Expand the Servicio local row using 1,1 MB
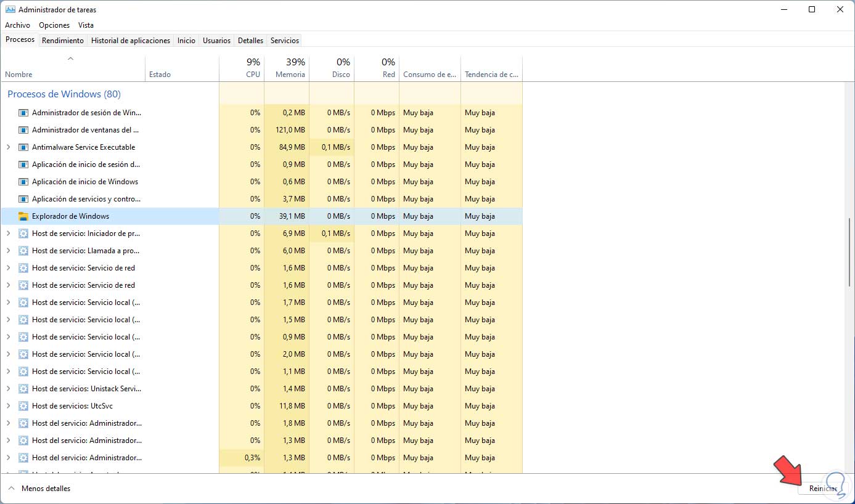This screenshot has height=504, width=855. pyautogui.click(x=8, y=372)
